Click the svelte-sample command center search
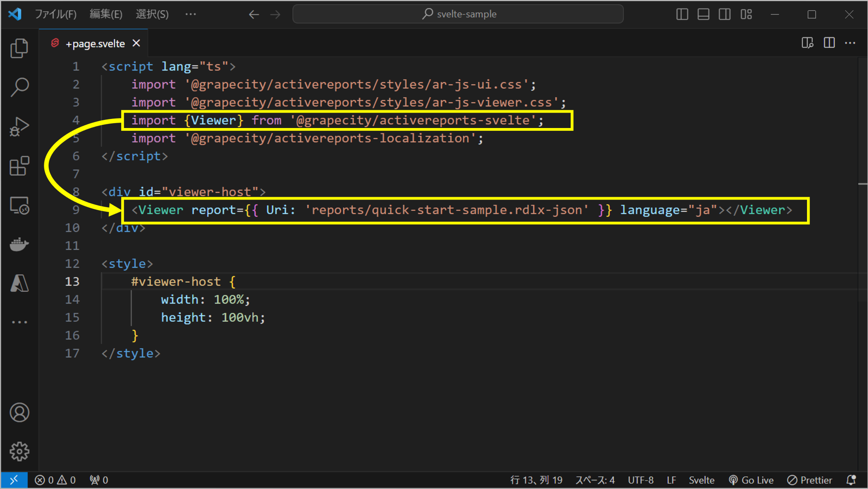 pos(458,14)
